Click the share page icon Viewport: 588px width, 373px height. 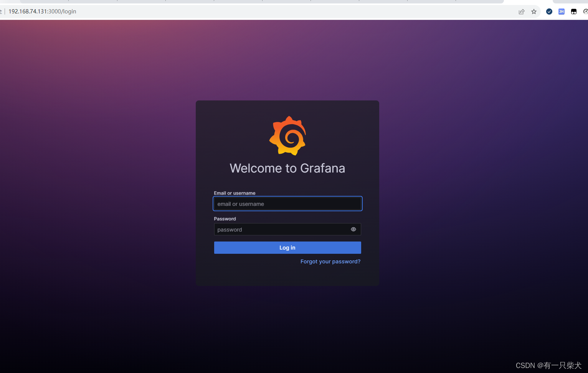tap(522, 12)
